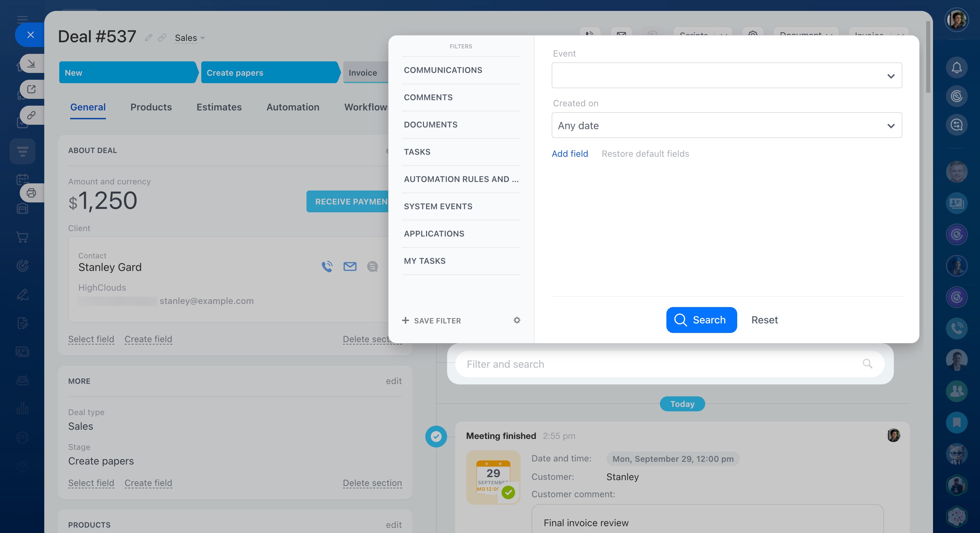This screenshot has width=980, height=533.
Task: Click the blue Search button
Action: [701, 320]
